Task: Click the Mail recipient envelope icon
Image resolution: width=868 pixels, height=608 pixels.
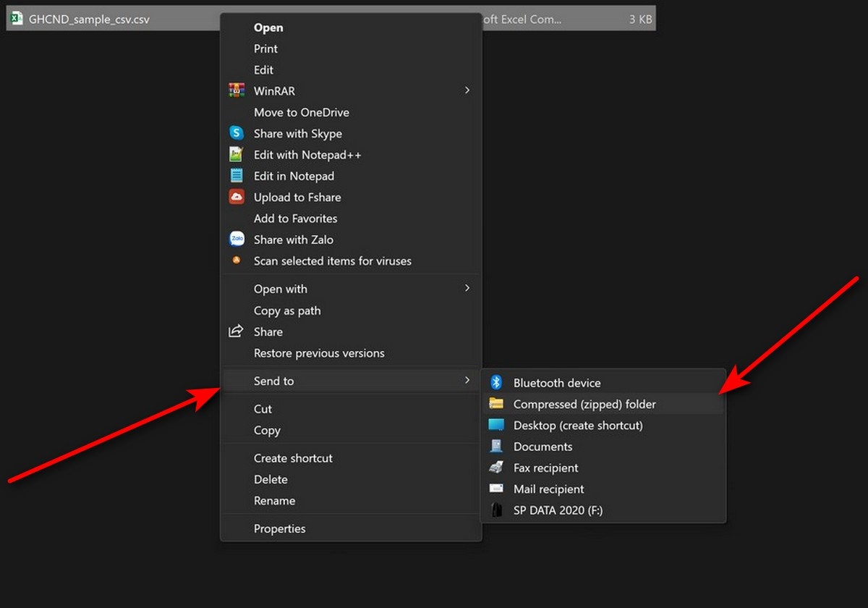Action: [496, 489]
